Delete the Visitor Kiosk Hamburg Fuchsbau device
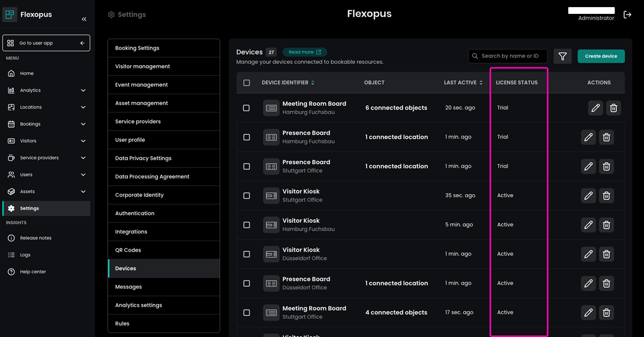Screen dimensions: 644x337 pyautogui.click(x=606, y=225)
